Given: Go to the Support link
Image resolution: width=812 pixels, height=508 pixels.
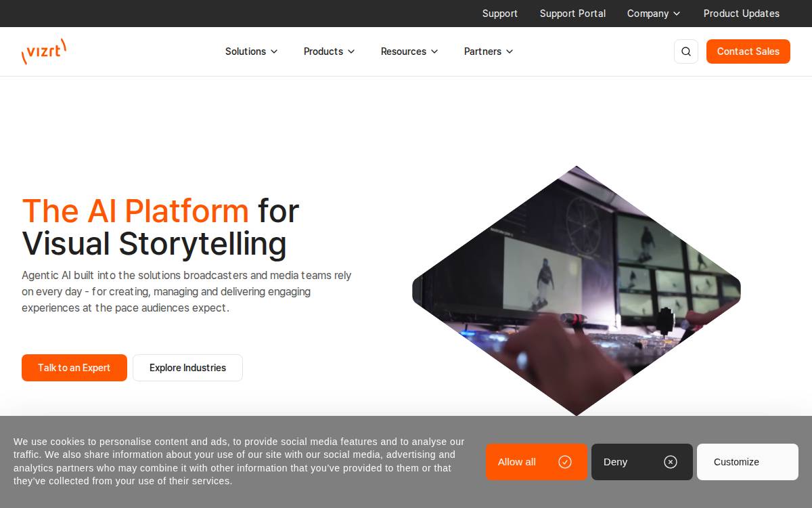Looking at the screenshot, I should click(500, 14).
